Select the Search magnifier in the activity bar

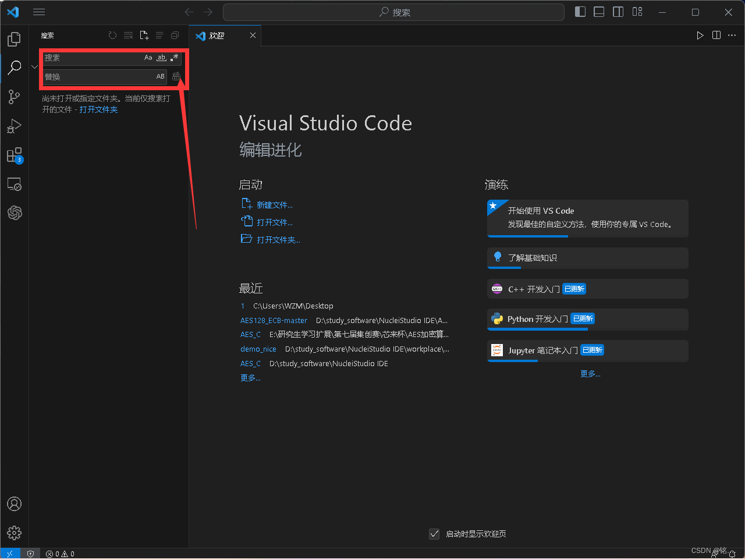click(15, 68)
